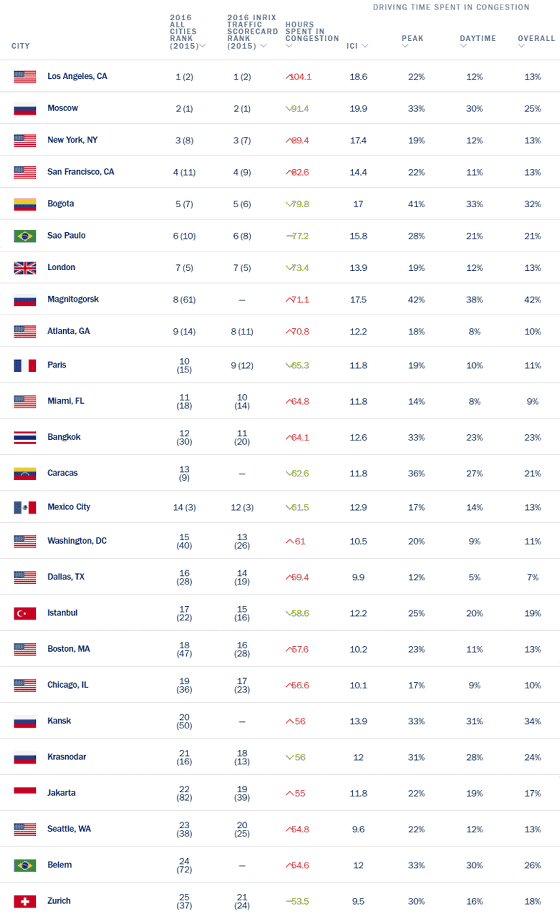The image size is (560, 917).
Task: Click the Jakarta row Indonesian flag icon
Action: pos(25,791)
